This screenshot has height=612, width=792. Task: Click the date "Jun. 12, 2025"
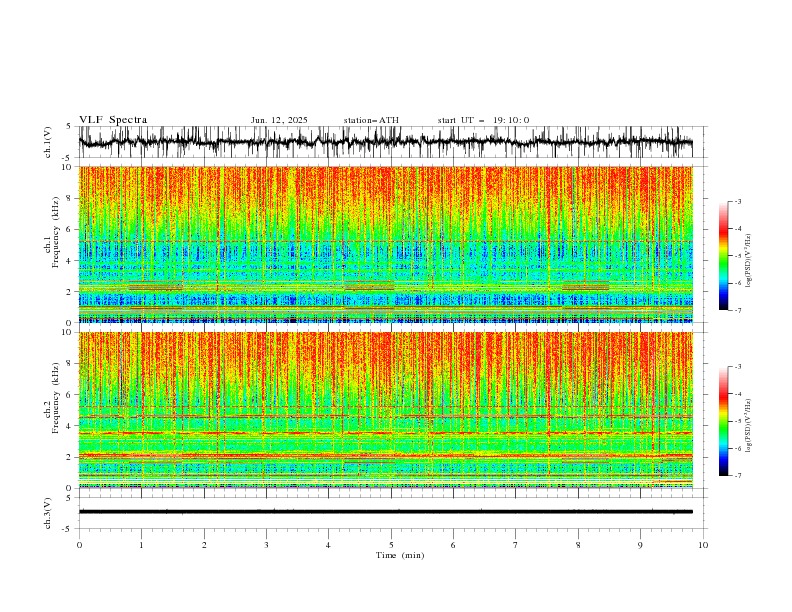pos(279,120)
